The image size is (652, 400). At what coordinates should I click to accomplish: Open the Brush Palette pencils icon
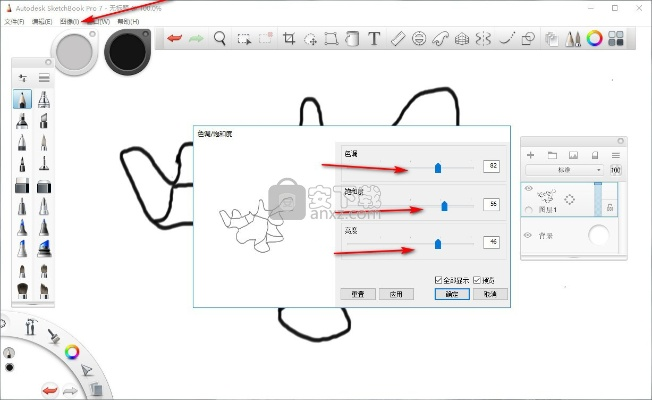[x=573, y=39]
